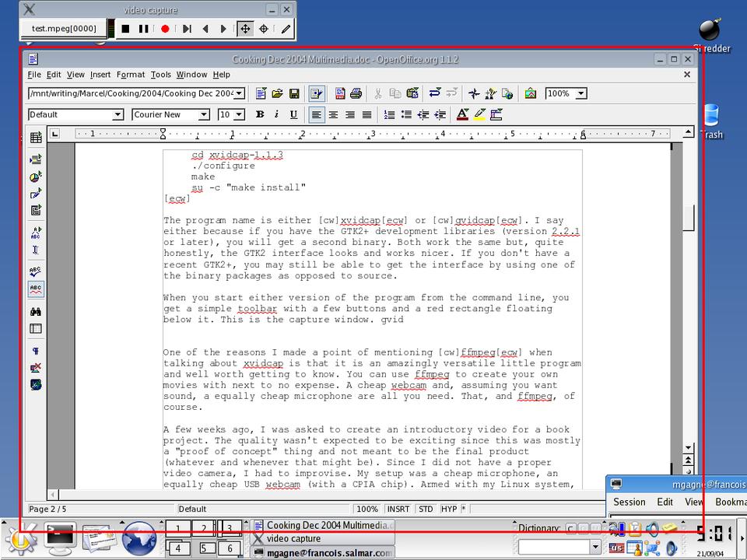The height and width of the screenshot is (560, 747).
Task: Click the Open file folder icon
Action: coord(278,93)
